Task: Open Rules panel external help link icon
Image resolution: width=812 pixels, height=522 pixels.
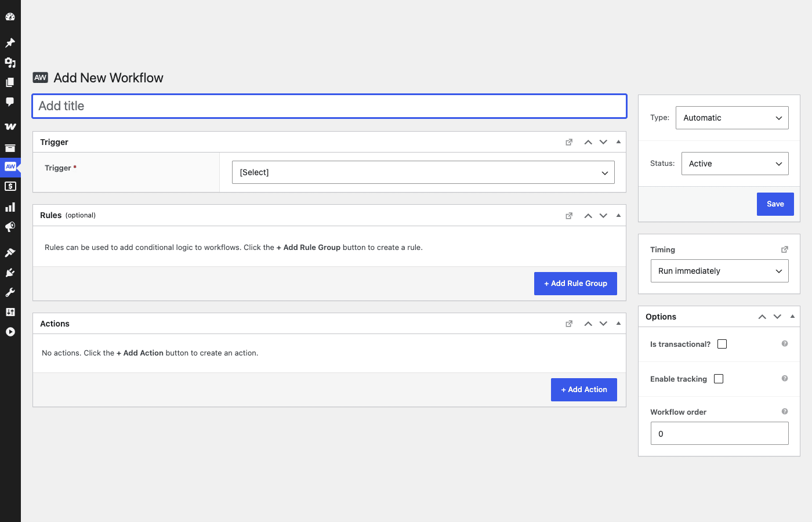Action: pyautogui.click(x=569, y=216)
